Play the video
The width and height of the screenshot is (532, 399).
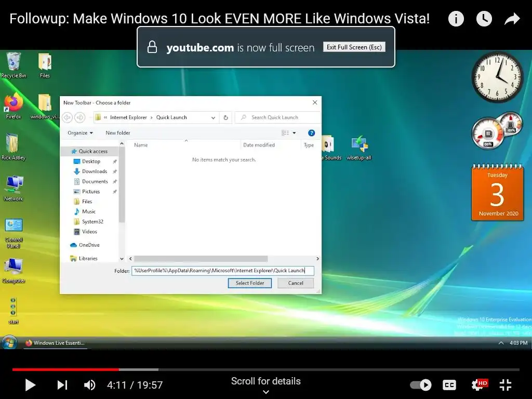tap(30, 385)
